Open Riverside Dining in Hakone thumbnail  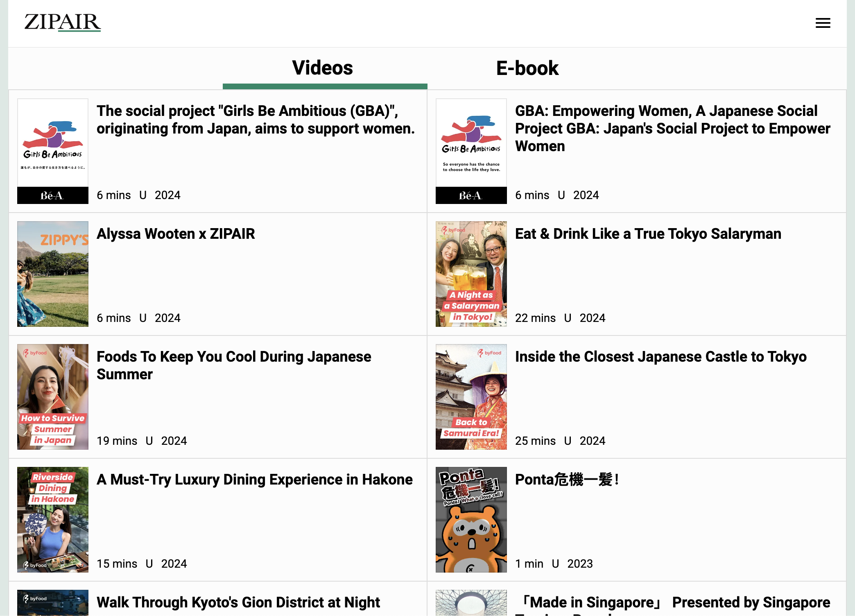pos(53,520)
